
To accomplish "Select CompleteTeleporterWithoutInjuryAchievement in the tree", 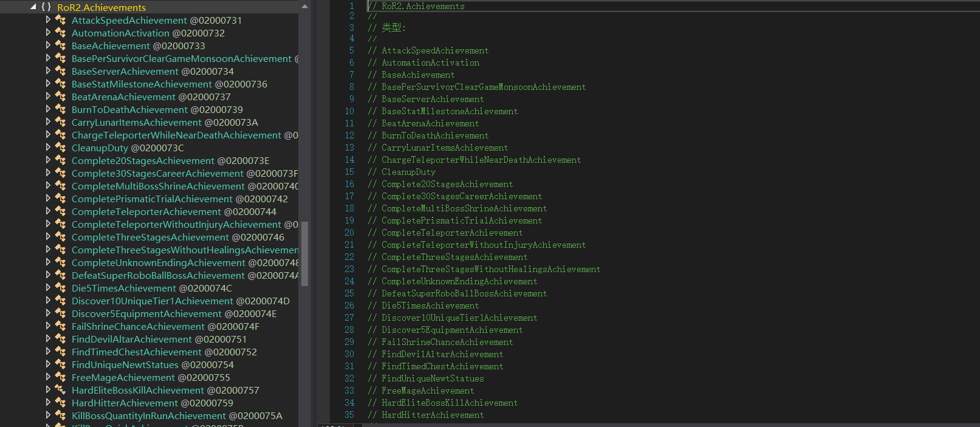I will 185,224.
